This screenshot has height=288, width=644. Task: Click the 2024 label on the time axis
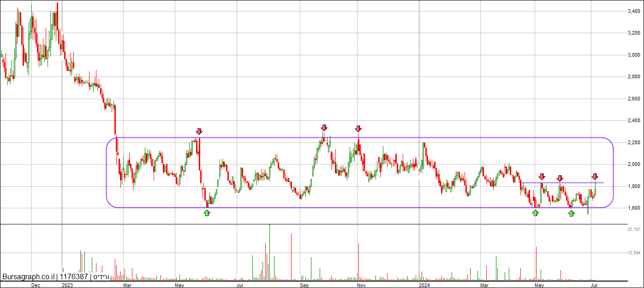[x=423, y=285]
